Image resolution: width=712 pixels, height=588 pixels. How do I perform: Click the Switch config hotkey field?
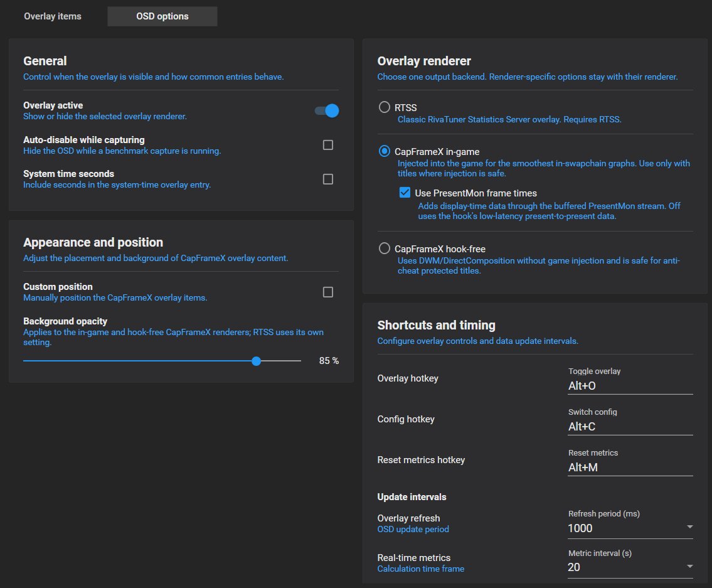coord(630,427)
